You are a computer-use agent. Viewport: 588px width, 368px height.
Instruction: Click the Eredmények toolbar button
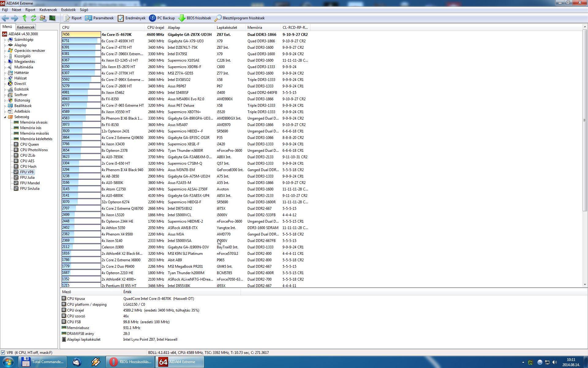click(132, 18)
